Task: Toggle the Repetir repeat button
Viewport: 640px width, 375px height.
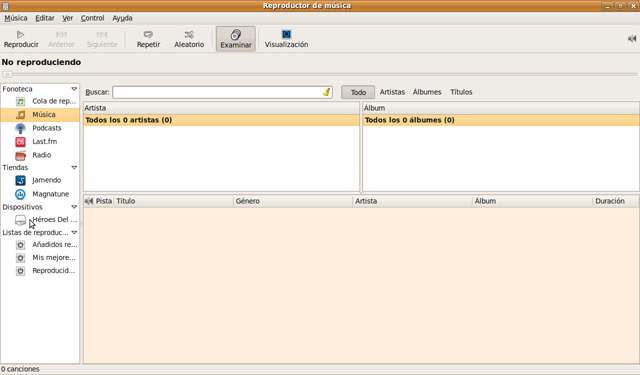Action: click(x=148, y=39)
